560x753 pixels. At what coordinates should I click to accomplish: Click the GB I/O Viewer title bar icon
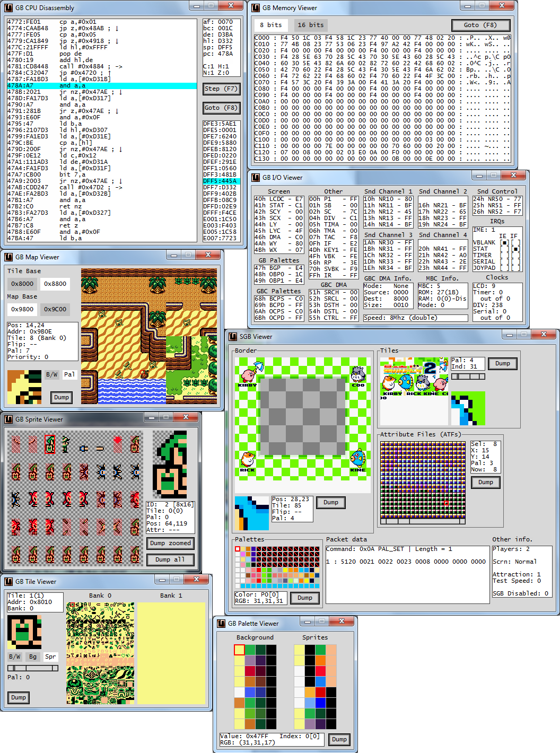(x=256, y=178)
